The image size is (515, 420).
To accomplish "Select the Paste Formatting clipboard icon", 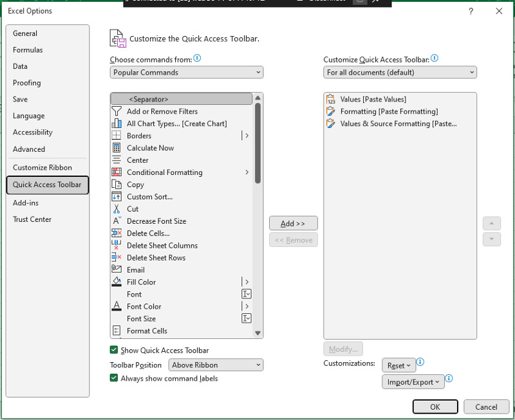I will [x=331, y=111].
